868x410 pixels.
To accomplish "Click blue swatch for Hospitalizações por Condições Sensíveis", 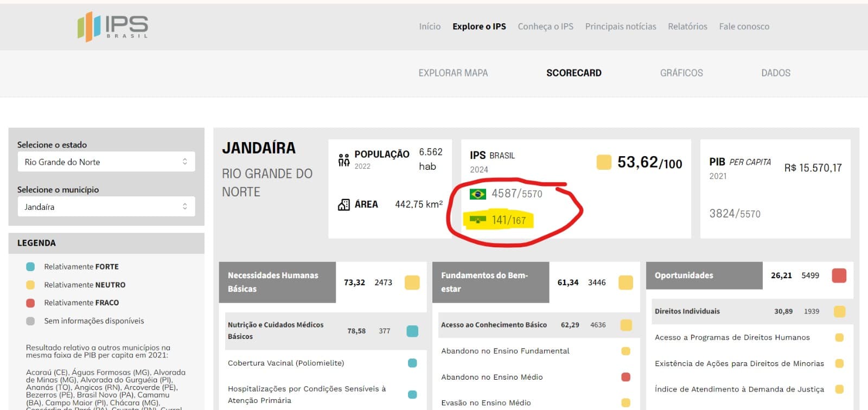I will (412, 394).
